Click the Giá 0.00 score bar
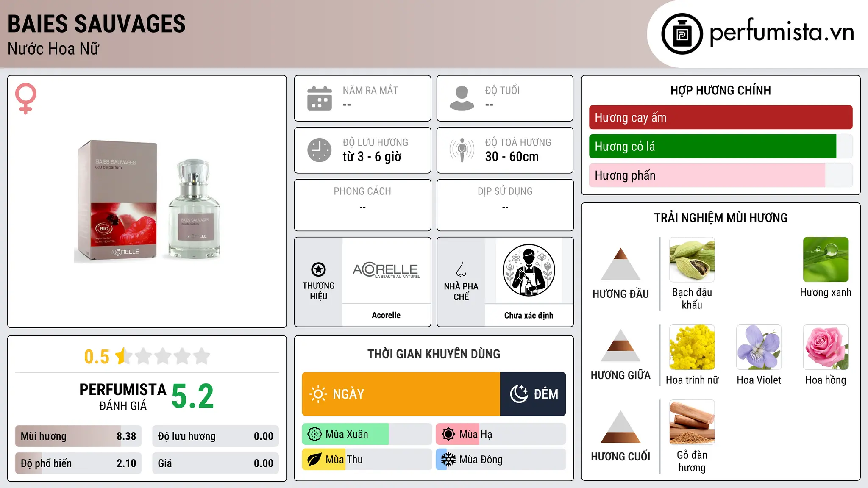Screen dimensions: 868x488 tap(215, 463)
